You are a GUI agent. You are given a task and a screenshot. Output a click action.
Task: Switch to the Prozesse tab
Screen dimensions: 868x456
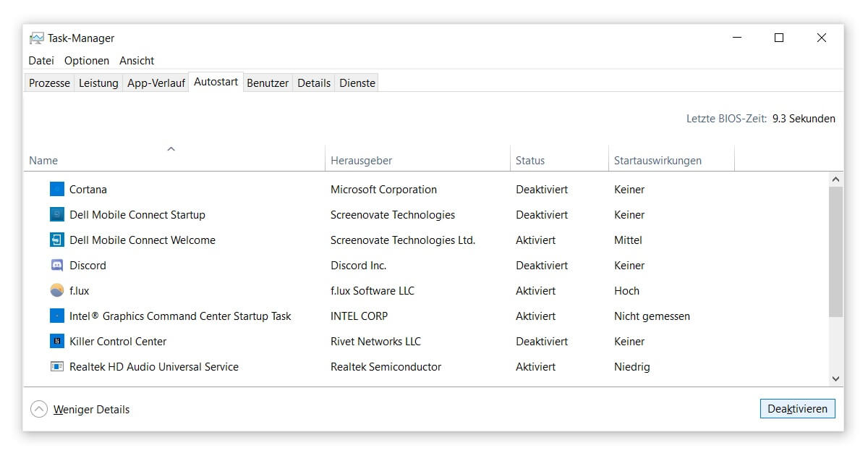coord(49,83)
